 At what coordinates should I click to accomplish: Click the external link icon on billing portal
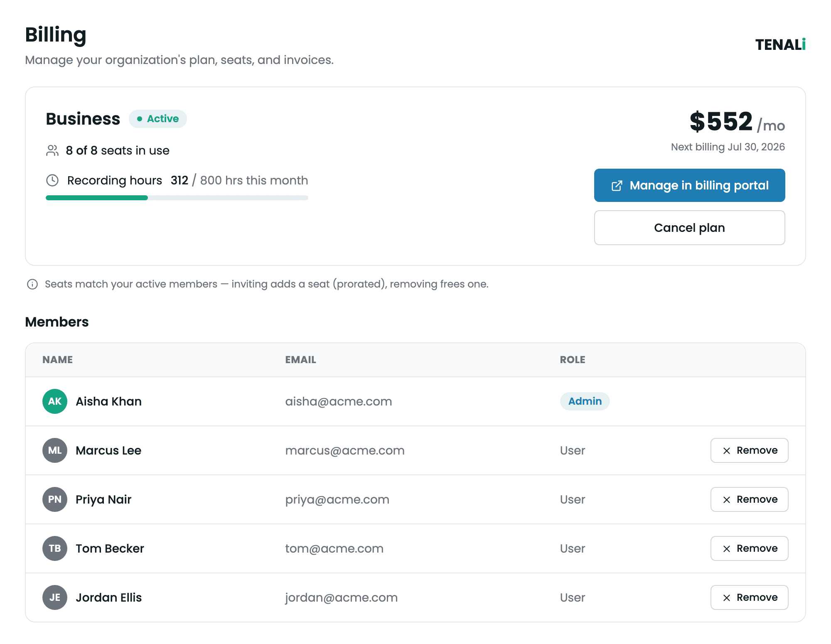(x=617, y=186)
